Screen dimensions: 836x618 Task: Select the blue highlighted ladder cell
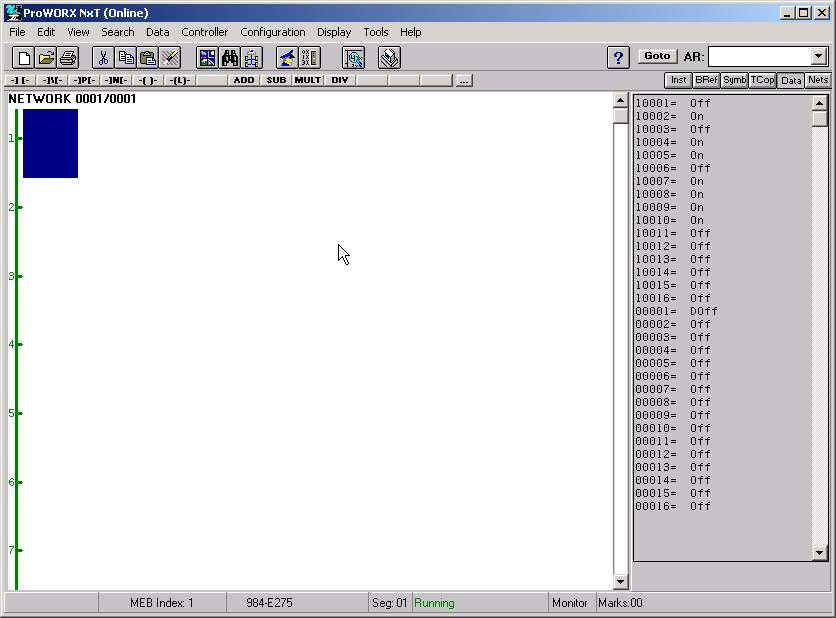[50, 143]
